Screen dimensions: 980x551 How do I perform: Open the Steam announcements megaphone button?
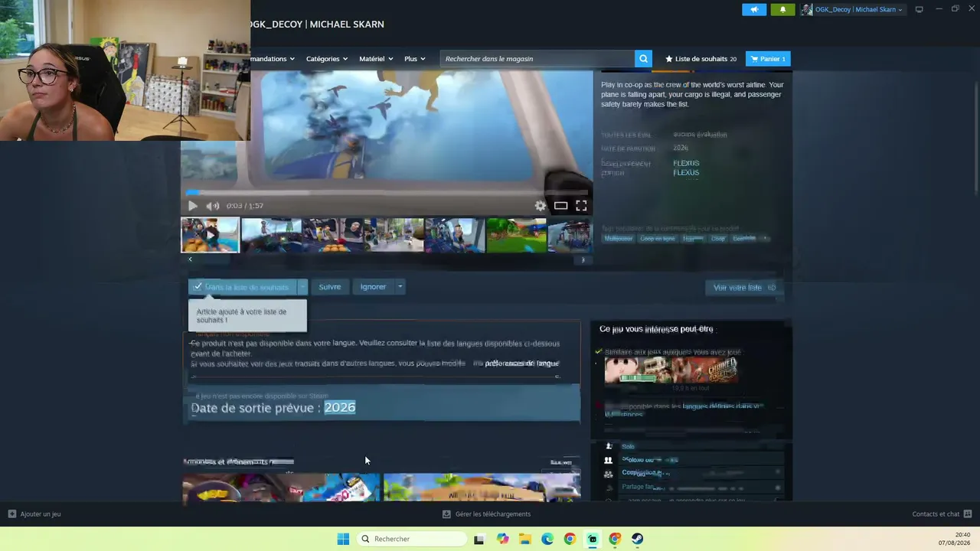(754, 9)
